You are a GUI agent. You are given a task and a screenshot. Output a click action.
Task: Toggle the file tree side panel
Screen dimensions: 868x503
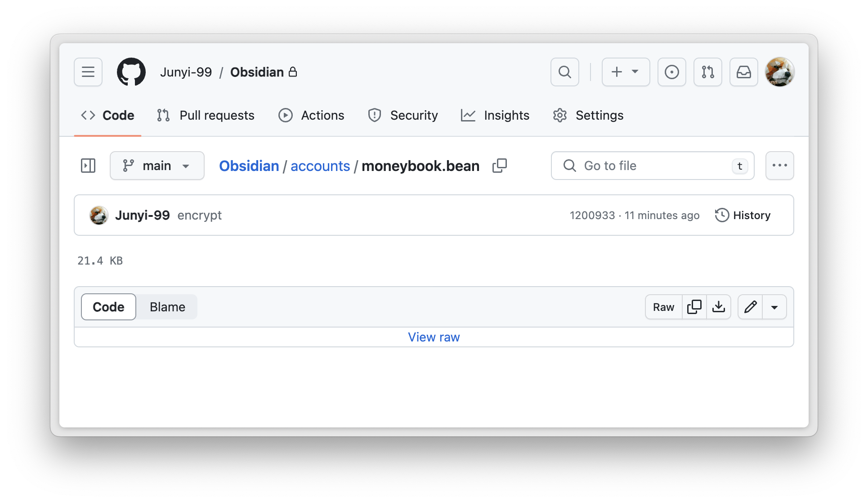88,166
